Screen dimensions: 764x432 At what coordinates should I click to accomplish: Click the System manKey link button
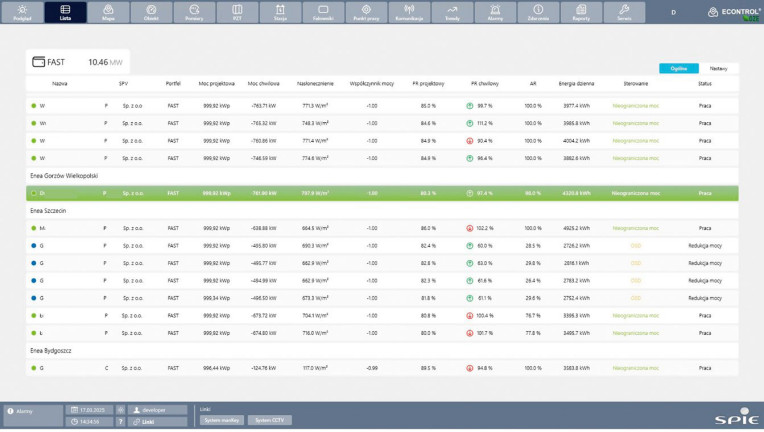click(x=221, y=420)
